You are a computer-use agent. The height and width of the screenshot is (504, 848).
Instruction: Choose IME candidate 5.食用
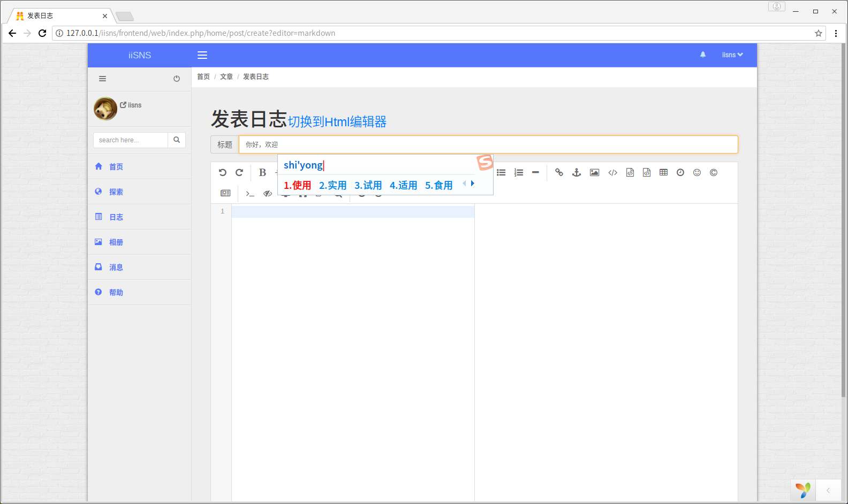(439, 186)
